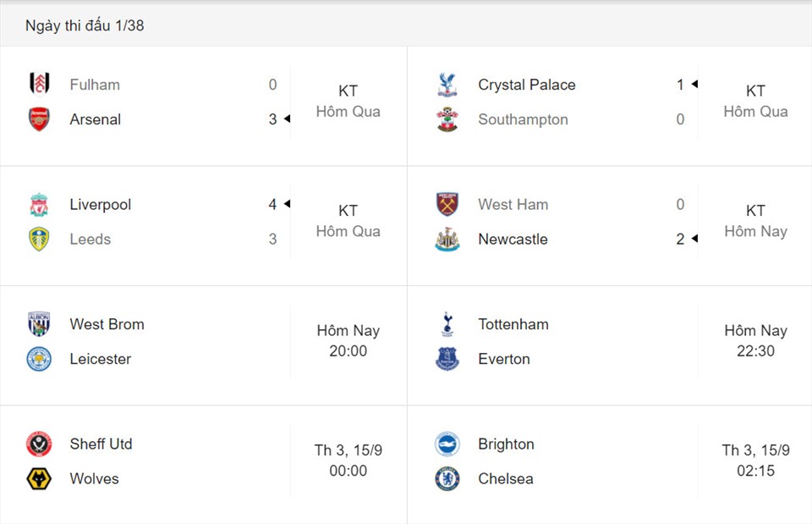
Task: Click the Arsenal club crest
Action: tap(40, 119)
